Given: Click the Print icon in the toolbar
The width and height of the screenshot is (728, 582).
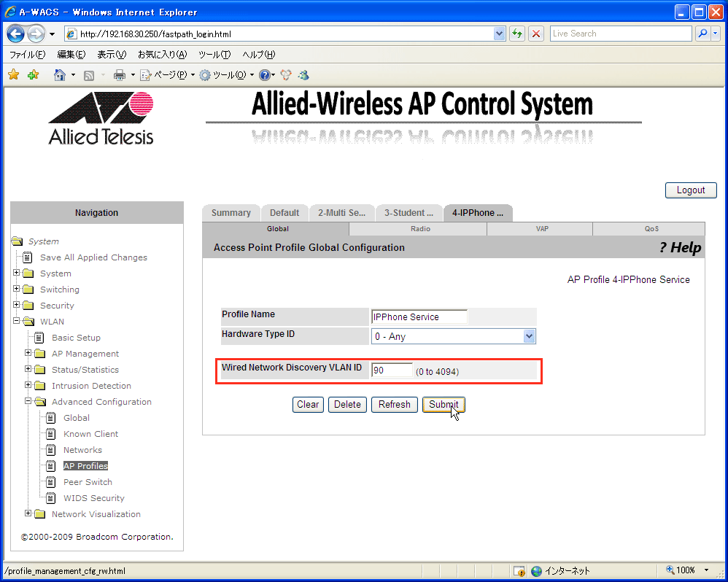Looking at the screenshot, I should (120, 74).
